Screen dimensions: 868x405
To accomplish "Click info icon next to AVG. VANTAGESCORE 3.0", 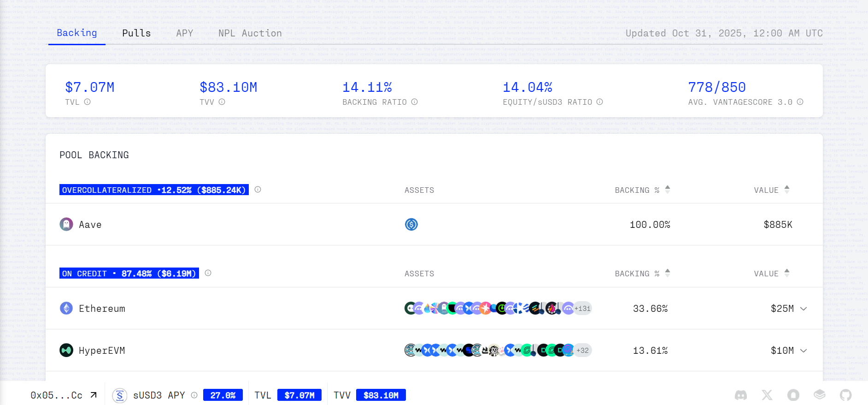I will (x=800, y=102).
